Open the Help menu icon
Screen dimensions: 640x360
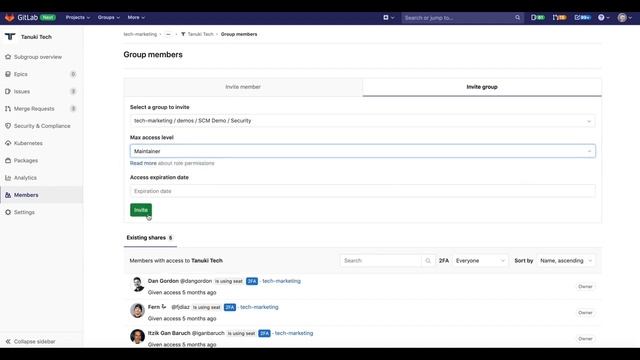604,18
